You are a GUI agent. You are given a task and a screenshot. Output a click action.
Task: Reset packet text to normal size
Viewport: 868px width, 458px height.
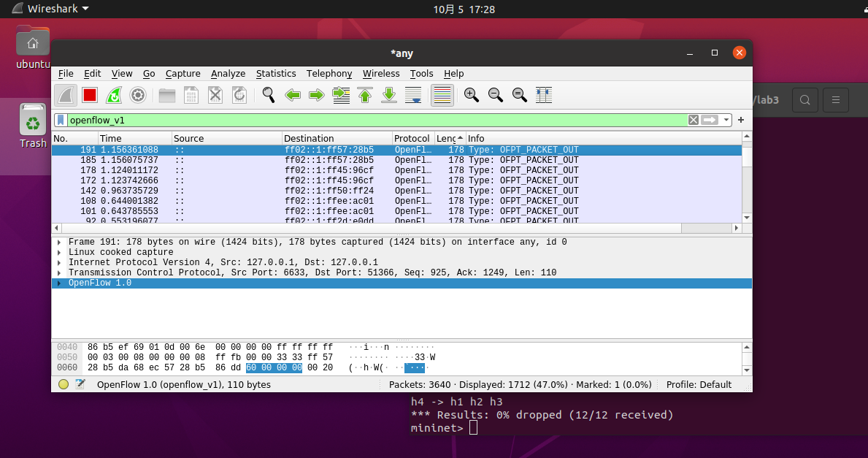point(519,95)
